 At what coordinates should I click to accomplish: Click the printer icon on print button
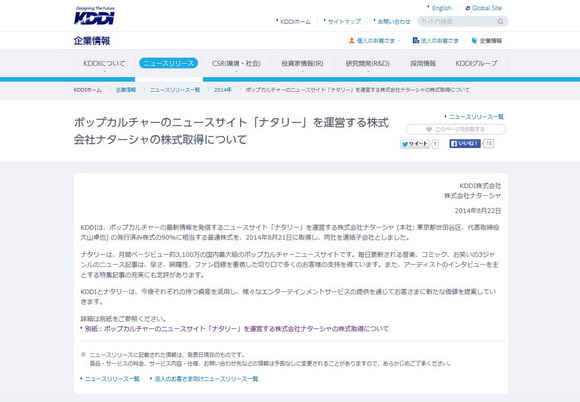tap(429, 129)
